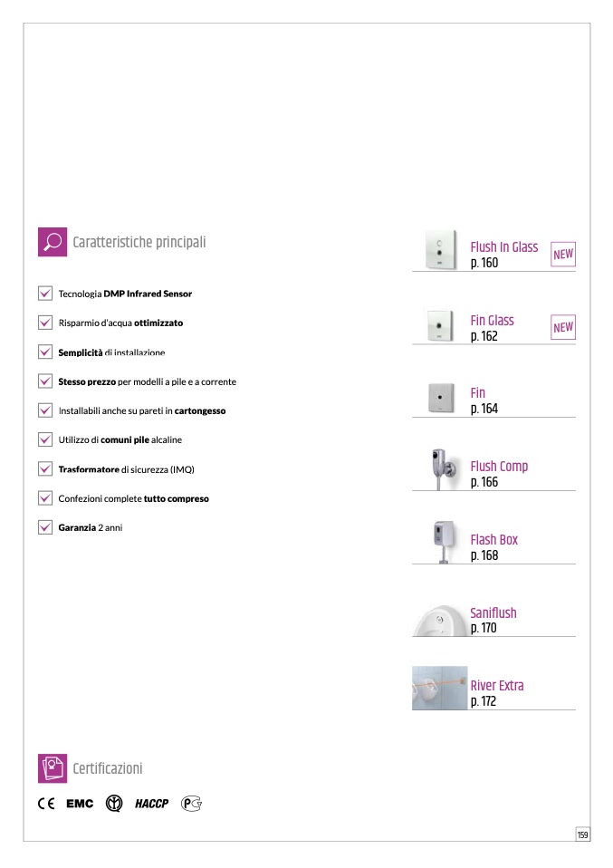Toggle the DMP Infrared Sensor checkbox
The image size is (613, 868).
tap(45, 294)
